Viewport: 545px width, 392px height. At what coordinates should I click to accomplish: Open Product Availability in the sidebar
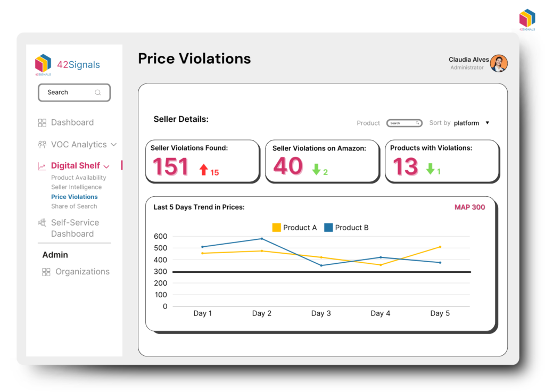click(78, 178)
